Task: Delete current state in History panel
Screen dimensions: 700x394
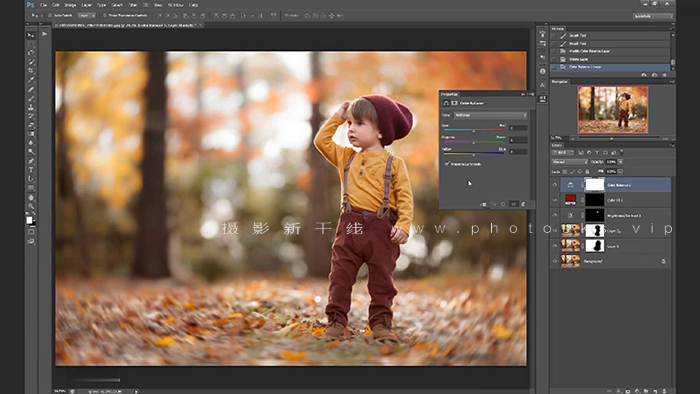Action: pos(664,75)
